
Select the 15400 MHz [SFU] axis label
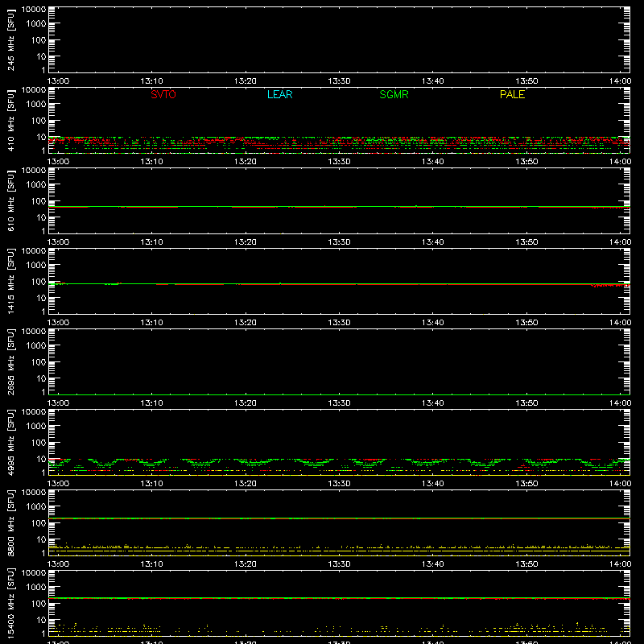[x=10, y=603]
